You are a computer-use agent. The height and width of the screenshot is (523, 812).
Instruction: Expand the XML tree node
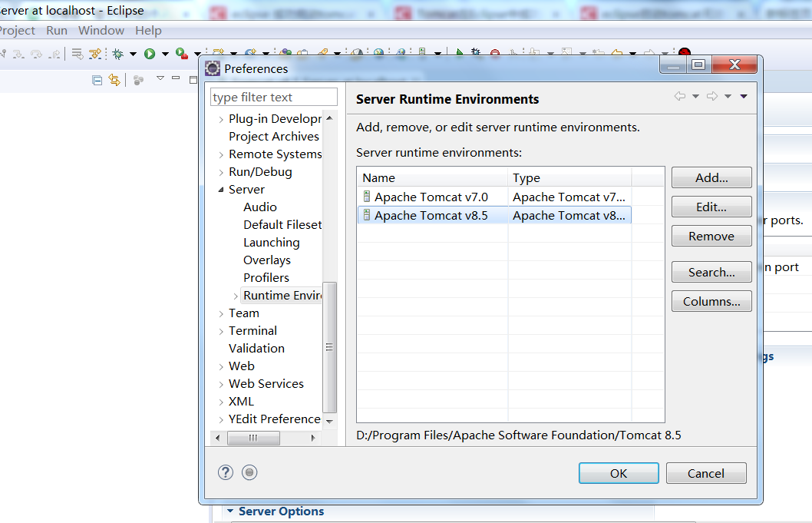[x=221, y=402]
